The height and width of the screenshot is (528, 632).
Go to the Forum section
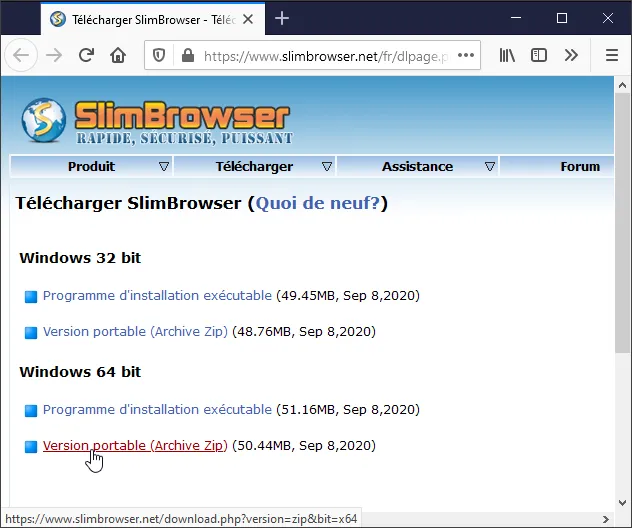(x=580, y=166)
